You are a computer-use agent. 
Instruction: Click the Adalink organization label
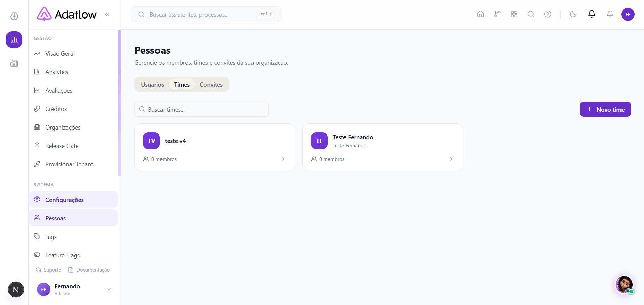pos(62,294)
